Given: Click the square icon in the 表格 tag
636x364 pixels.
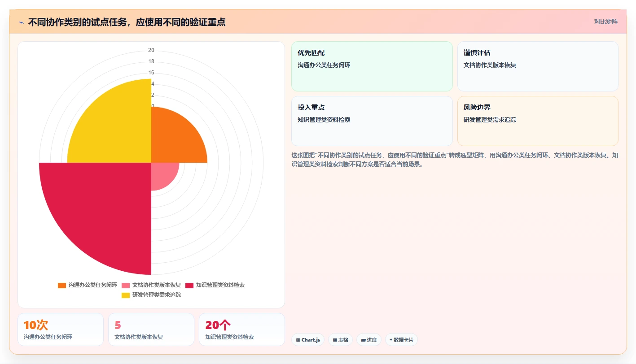Looking at the screenshot, I should [x=335, y=340].
